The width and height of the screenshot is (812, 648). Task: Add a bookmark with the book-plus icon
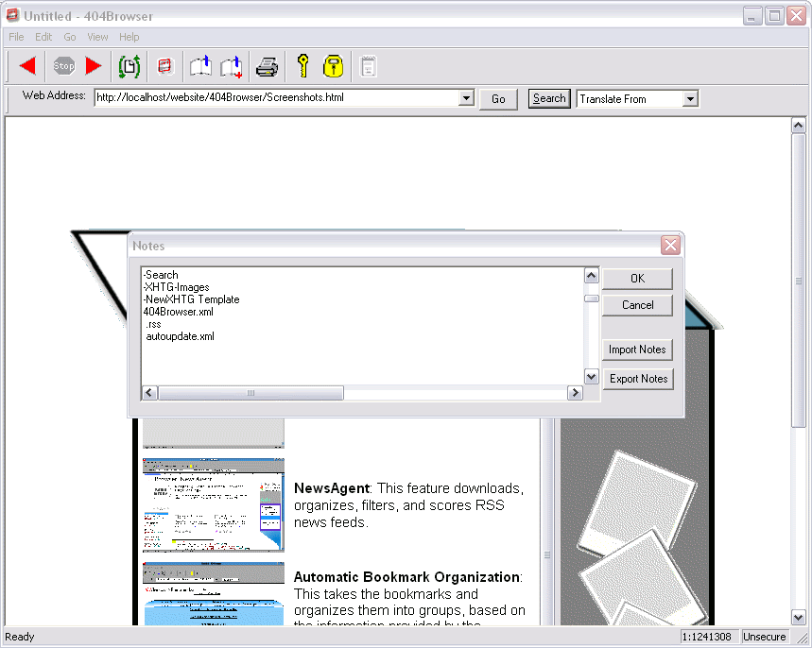231,67
